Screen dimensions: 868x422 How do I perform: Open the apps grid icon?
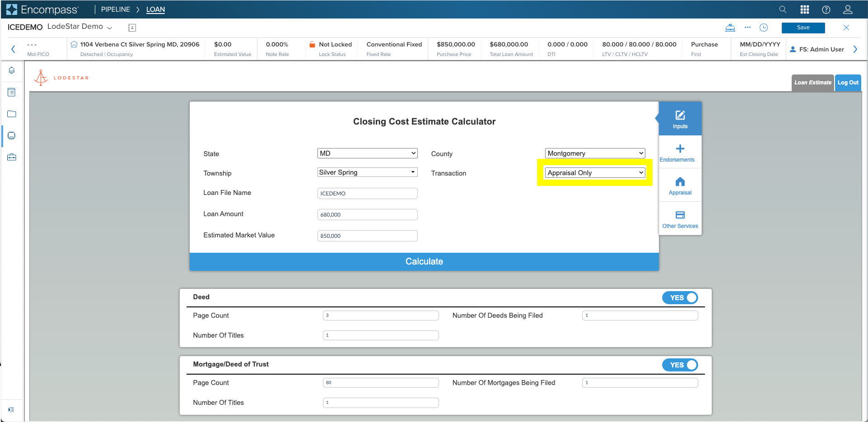[805, 9]
